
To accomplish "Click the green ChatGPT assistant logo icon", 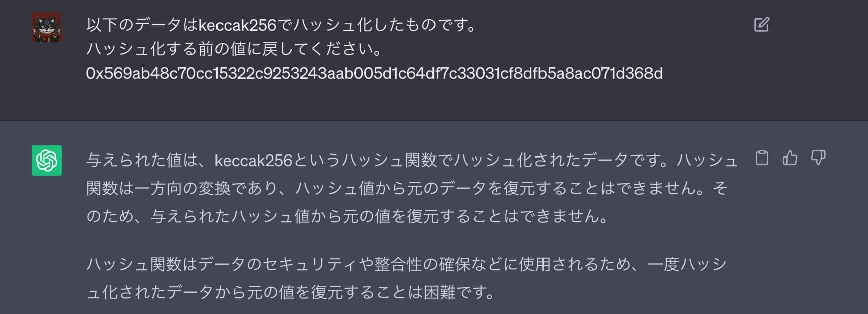I will 47,162.
